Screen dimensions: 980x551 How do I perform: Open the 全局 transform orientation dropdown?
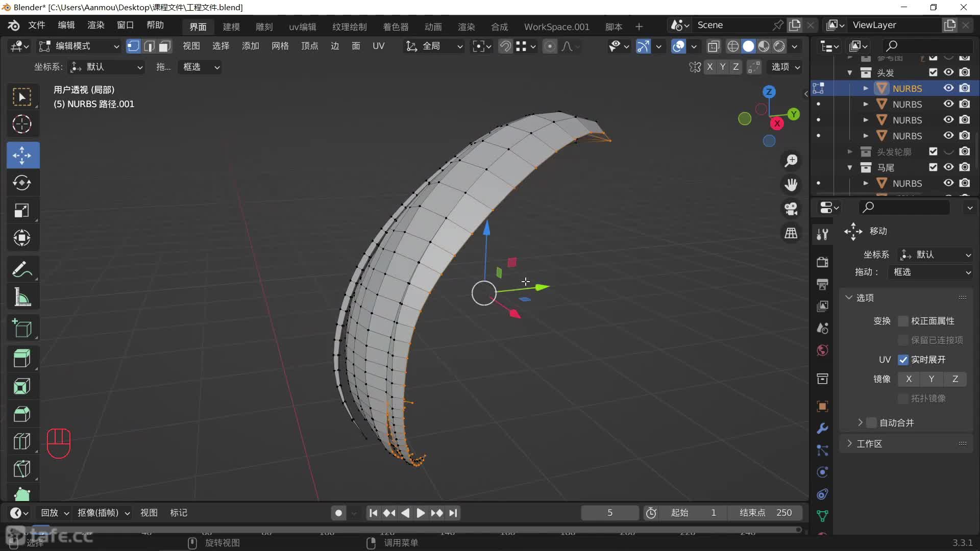(x=434, y=46)
